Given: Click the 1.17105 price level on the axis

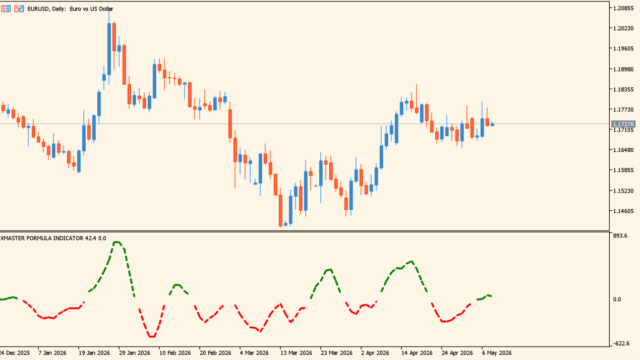Looking at the screenshot, I should click(624, 130).
